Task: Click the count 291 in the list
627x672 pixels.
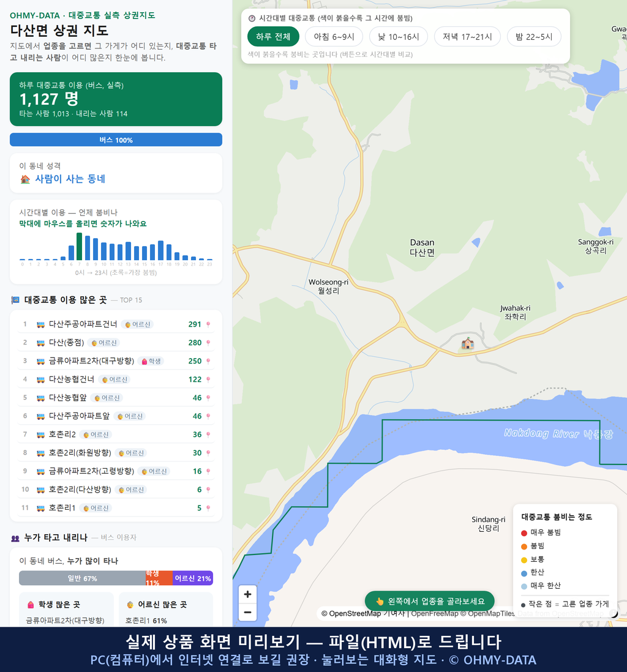Action: (195, 324)
